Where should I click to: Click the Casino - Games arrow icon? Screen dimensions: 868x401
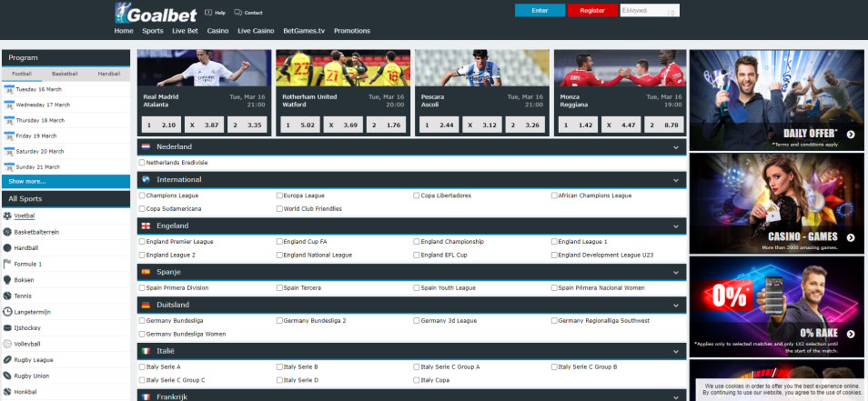pos(851,237)
